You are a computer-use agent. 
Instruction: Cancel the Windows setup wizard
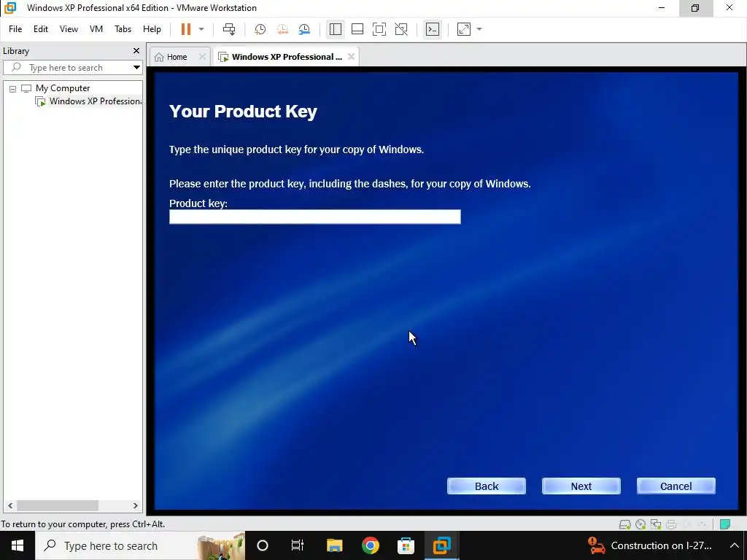pyautogui.click(x=676, y=486)
